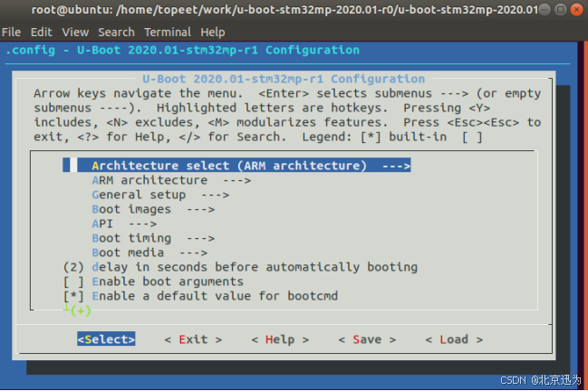
Task: Close the terminal window
Action: click(576, 9)
